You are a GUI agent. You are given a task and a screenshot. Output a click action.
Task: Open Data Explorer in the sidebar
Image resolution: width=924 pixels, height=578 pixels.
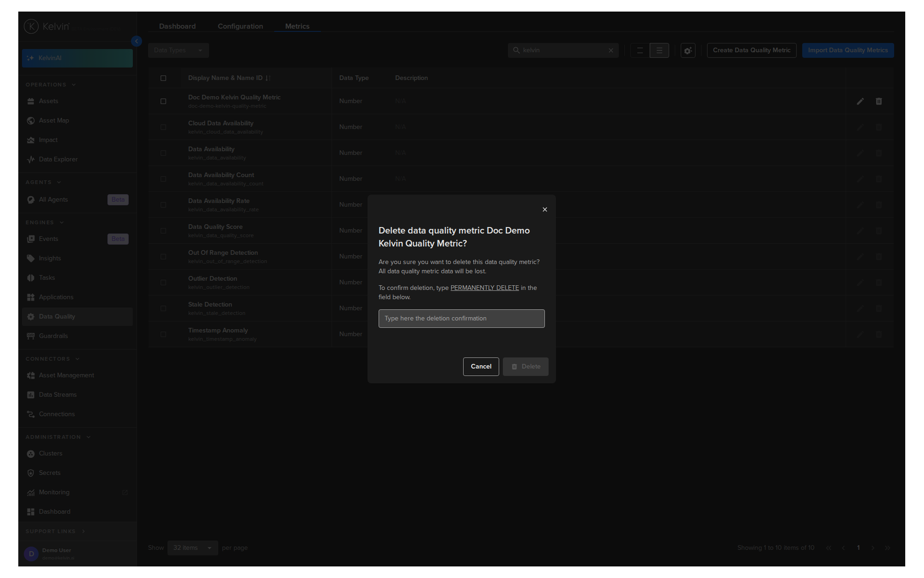[77, 159]
